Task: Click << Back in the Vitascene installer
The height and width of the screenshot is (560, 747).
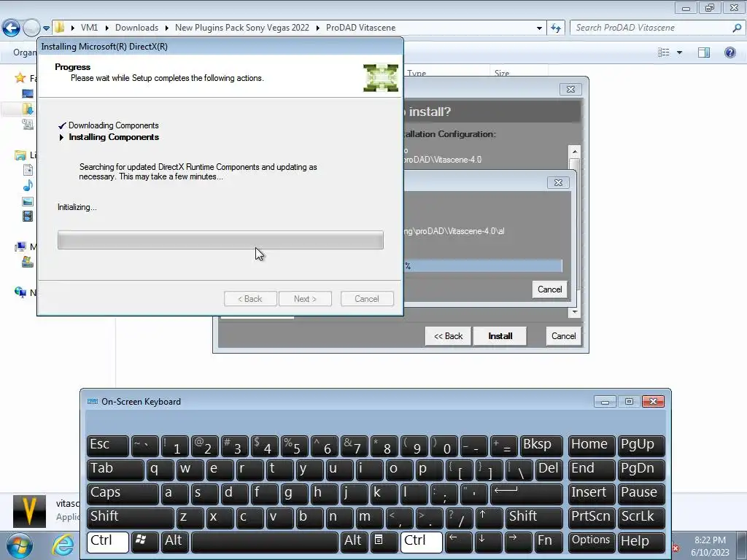Action: tap(448, 335)
